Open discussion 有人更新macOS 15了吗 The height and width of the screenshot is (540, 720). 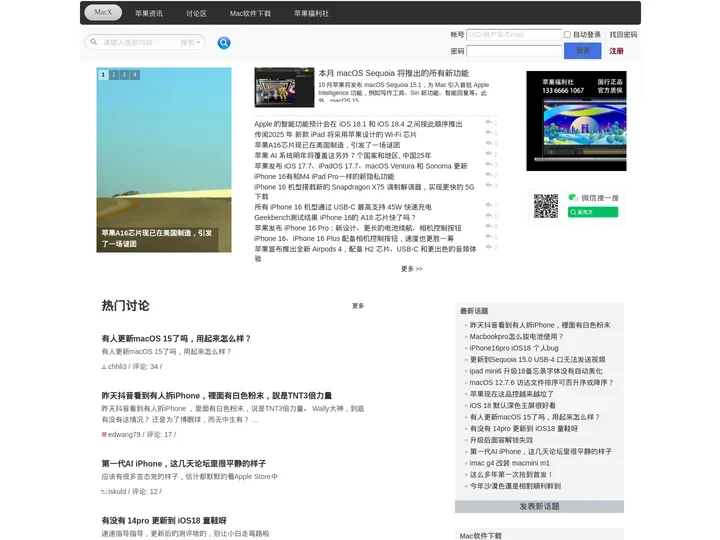[x=176, y=339]
